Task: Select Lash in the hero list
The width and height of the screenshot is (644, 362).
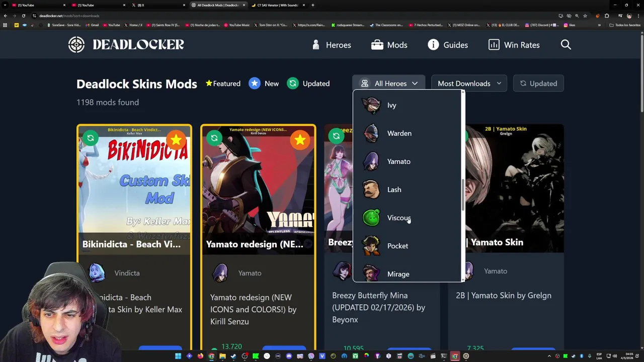Action: (407, 190)
